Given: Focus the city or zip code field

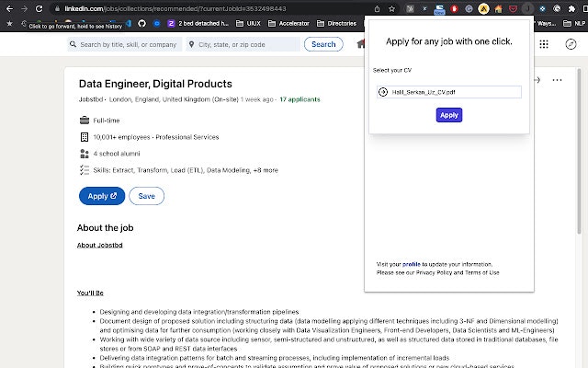Looking at the screenshot, I should click(243, 44).
